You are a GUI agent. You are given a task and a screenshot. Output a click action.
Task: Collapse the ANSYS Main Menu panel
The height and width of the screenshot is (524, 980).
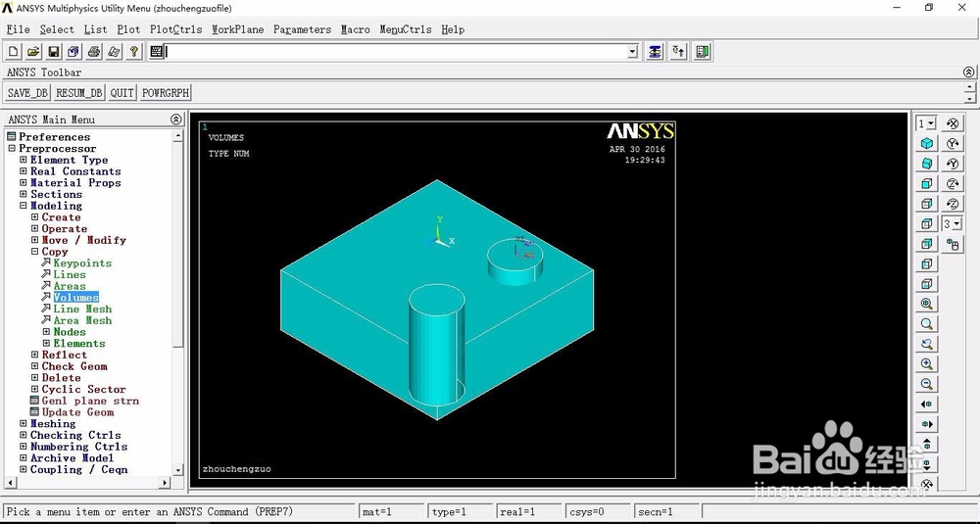click(176, 119)
